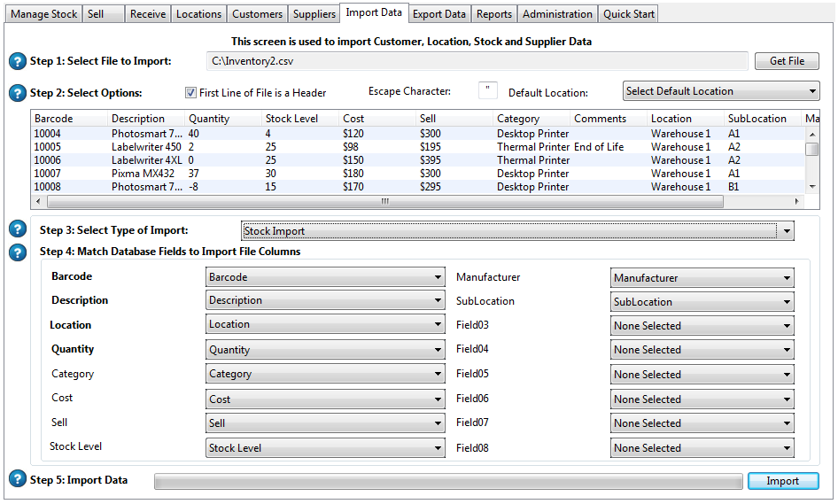
Task: Click the Step 4 help icon
Action: [18, 252]
